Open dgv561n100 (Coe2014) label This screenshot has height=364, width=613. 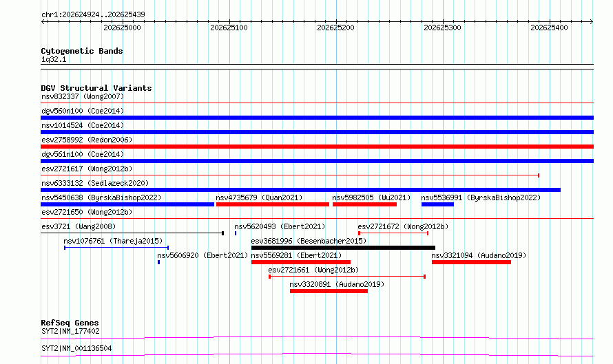point(83,154)
